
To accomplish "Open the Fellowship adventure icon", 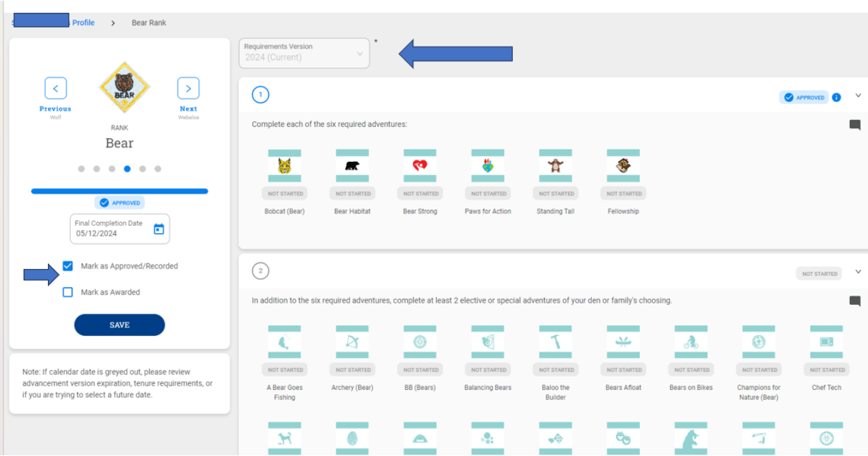I will pos(623,166).
